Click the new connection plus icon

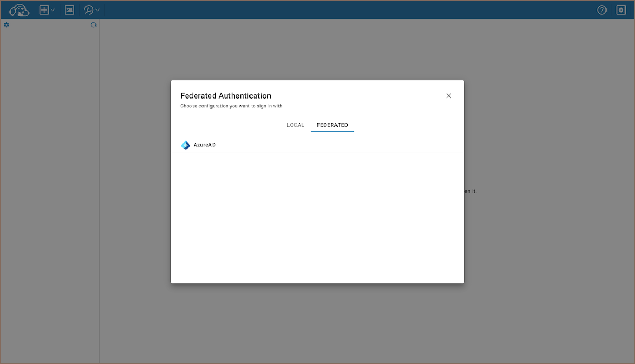(x=44, y=10)
